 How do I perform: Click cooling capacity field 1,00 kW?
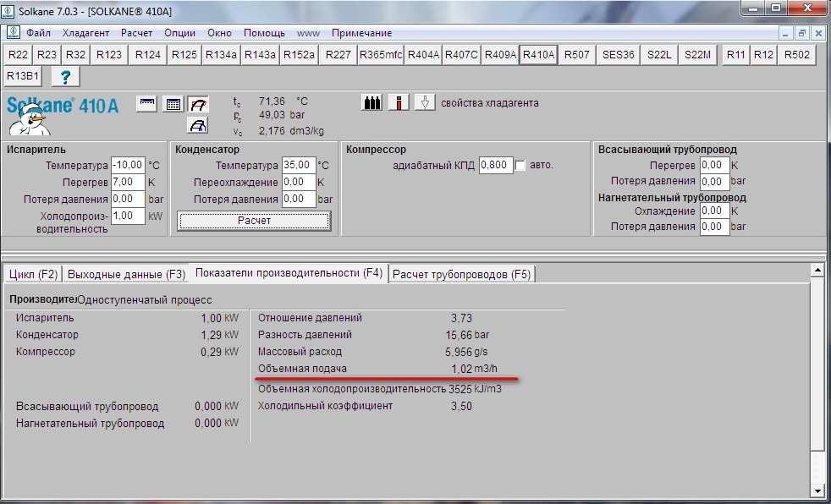pyautogui.click(x=129, y=216)
